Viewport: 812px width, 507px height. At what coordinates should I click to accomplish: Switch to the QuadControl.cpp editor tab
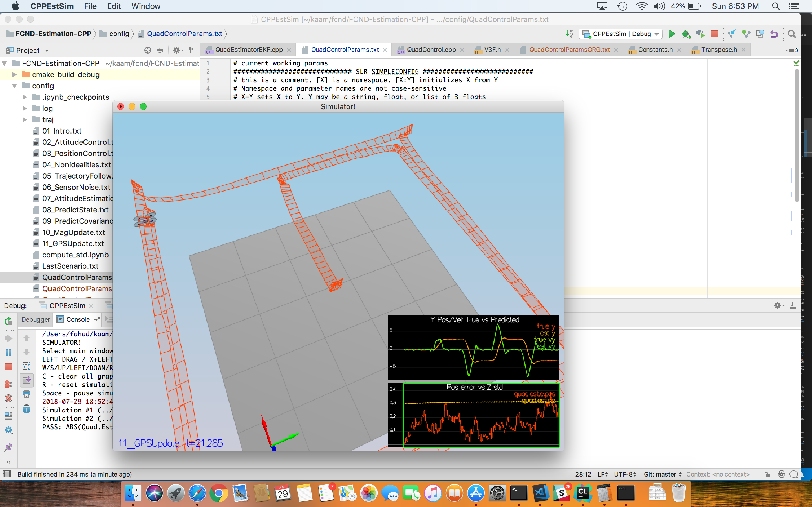[431, 50]
